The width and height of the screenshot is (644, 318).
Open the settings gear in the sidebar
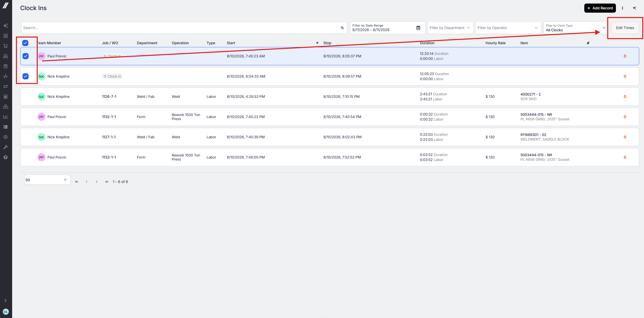6,137
